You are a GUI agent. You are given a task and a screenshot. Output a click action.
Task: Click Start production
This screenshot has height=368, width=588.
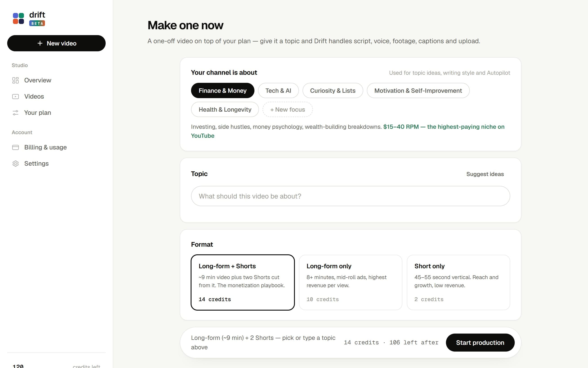coord(480,343)
